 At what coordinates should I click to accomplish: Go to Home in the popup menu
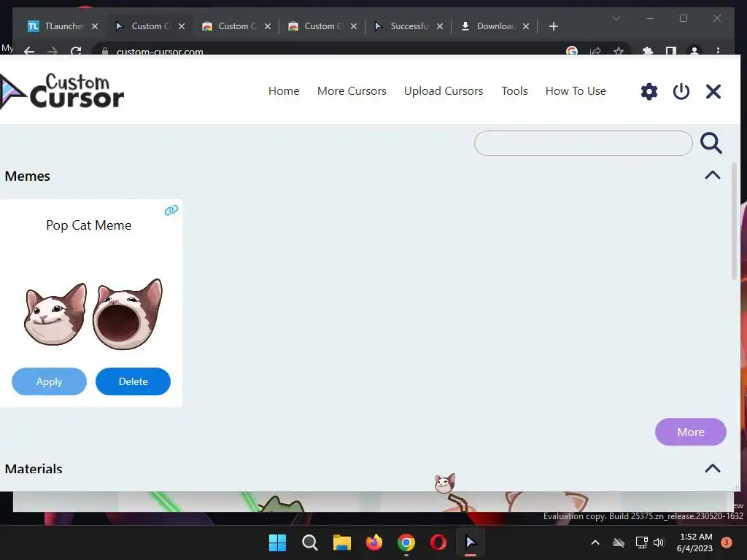click(284, 91)
